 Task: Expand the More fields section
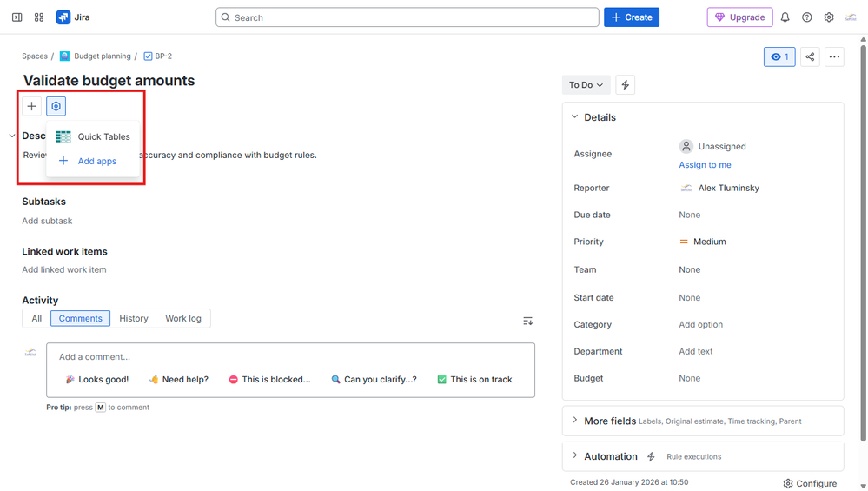[574, 420]
